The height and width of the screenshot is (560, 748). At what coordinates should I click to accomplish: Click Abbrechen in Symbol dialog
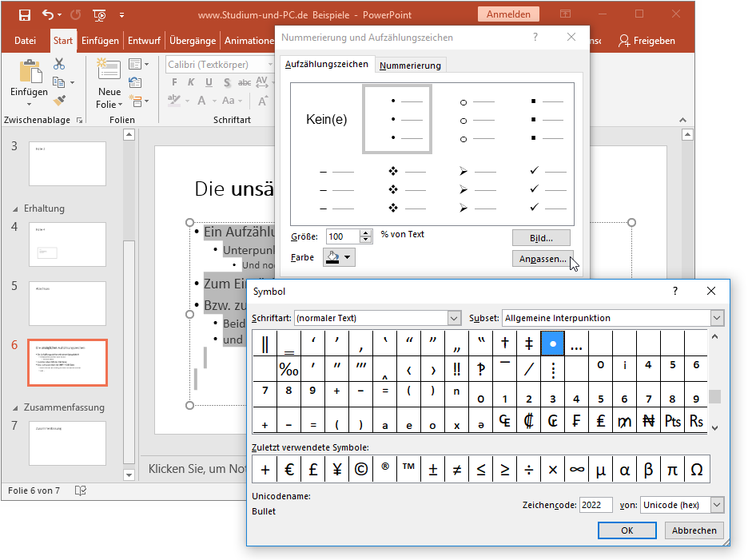694,530
